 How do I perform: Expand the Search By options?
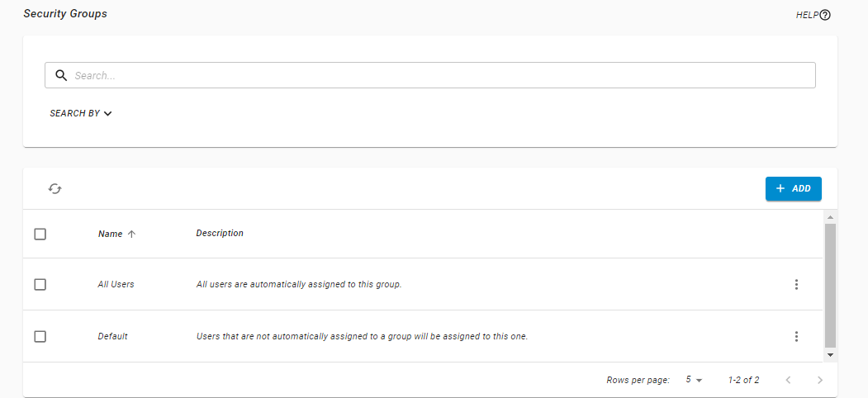(x=80, y=114)
